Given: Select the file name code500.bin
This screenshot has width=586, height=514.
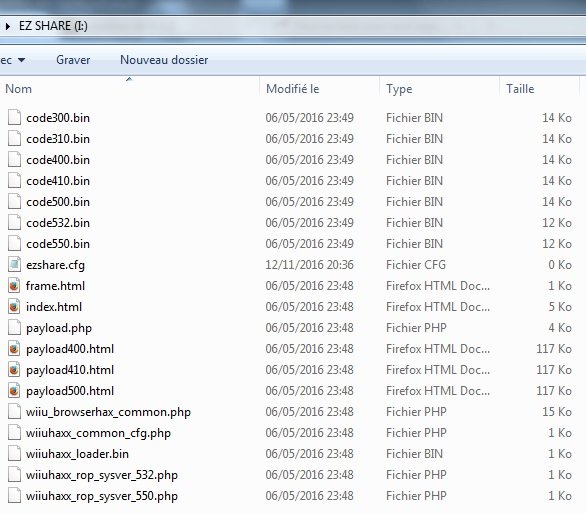Looking at the screenshot, I should coord(58,201).
